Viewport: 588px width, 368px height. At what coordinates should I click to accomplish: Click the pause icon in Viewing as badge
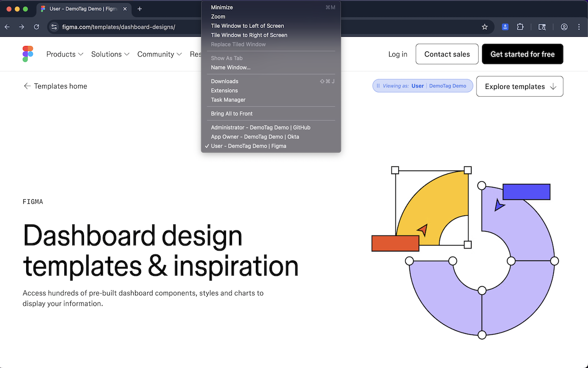pos(378,86)
